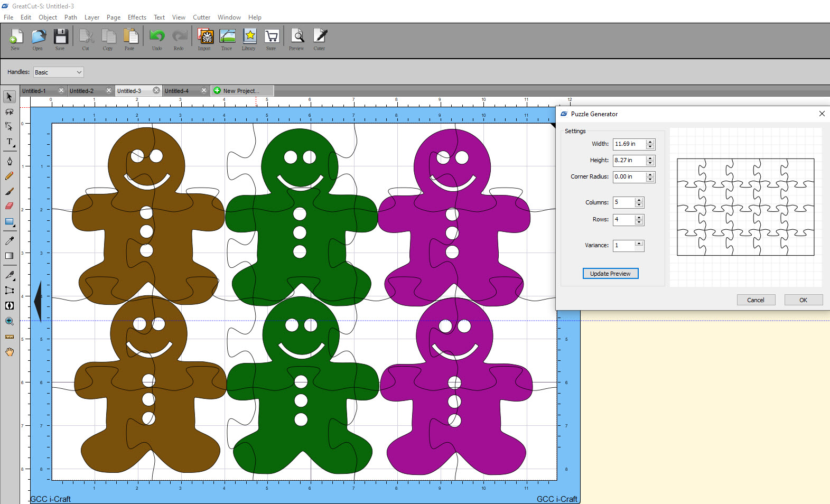This screenshot has height=504, width=830.
Task: Click the Import SVG icon
Action: [x=204, y=40]
